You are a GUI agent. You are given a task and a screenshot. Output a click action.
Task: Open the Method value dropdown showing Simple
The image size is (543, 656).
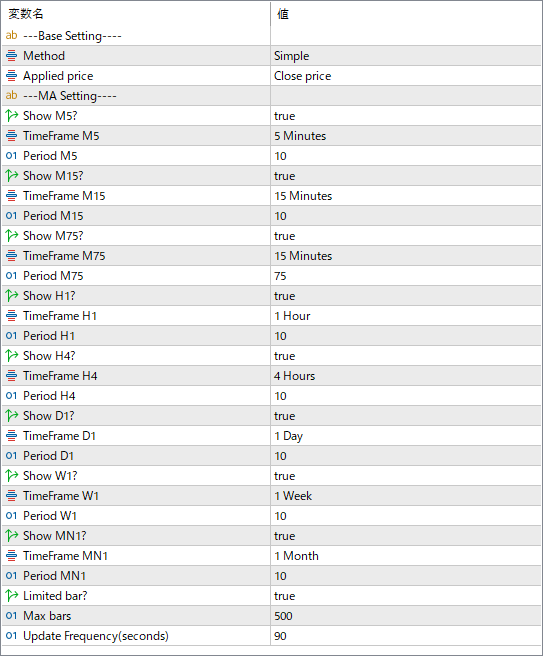(x=405, y=56)
